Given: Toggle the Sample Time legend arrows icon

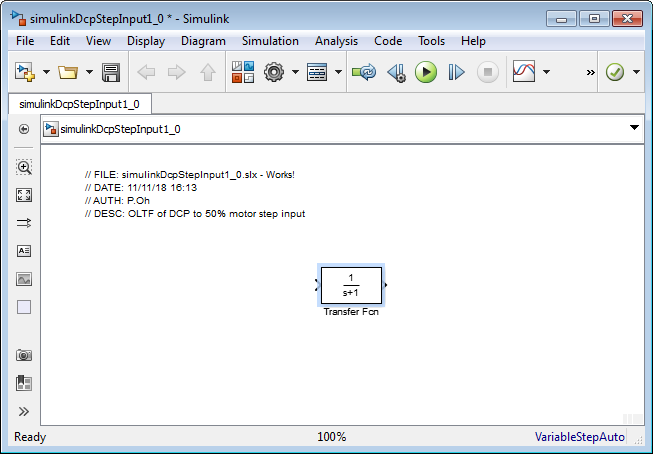Looking at the screenshot, I should click(24, 223).
